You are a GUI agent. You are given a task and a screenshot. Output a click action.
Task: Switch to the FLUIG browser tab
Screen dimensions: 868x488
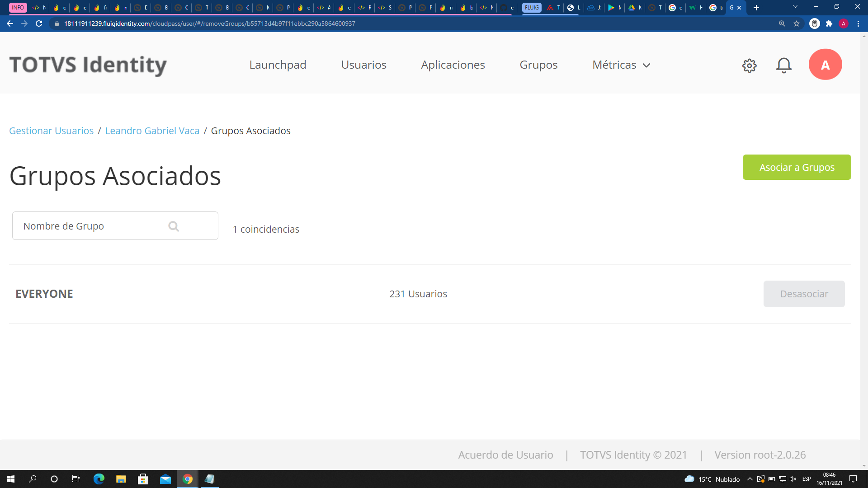coord(532,8)
